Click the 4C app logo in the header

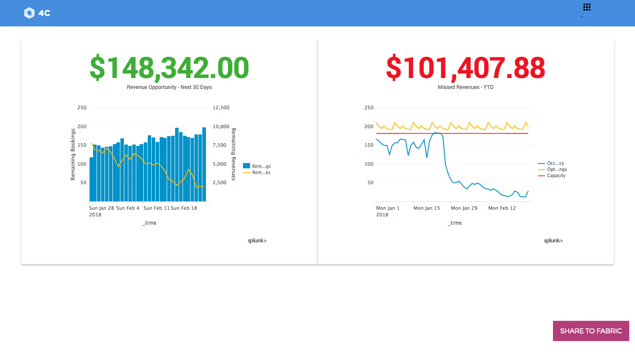point(37,13)
